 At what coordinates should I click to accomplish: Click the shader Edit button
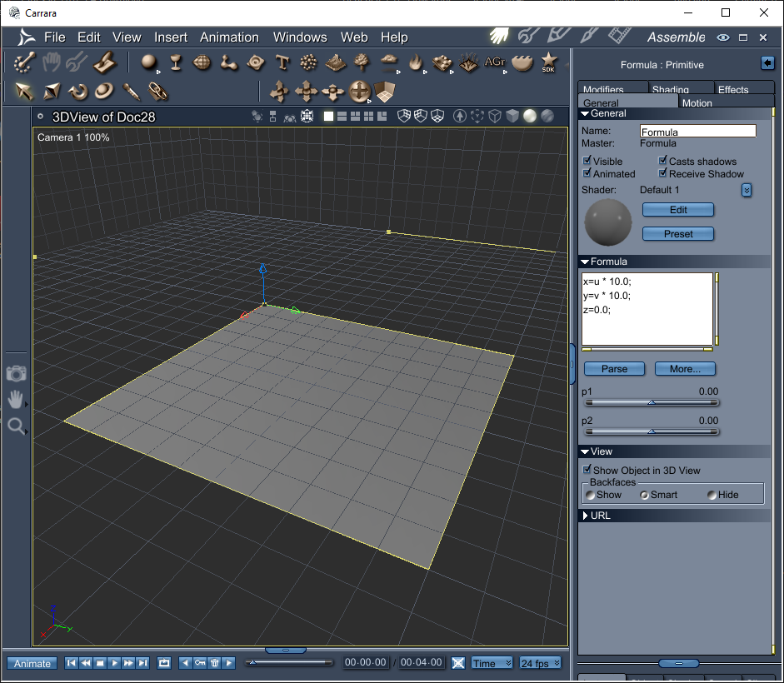[678, 210]
